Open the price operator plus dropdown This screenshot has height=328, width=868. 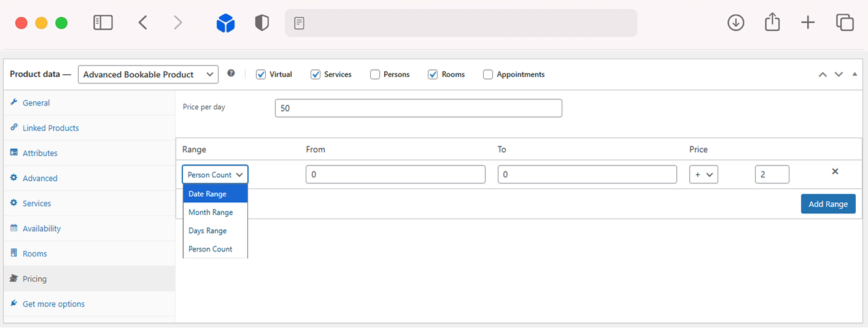click(x=703, y=175)
